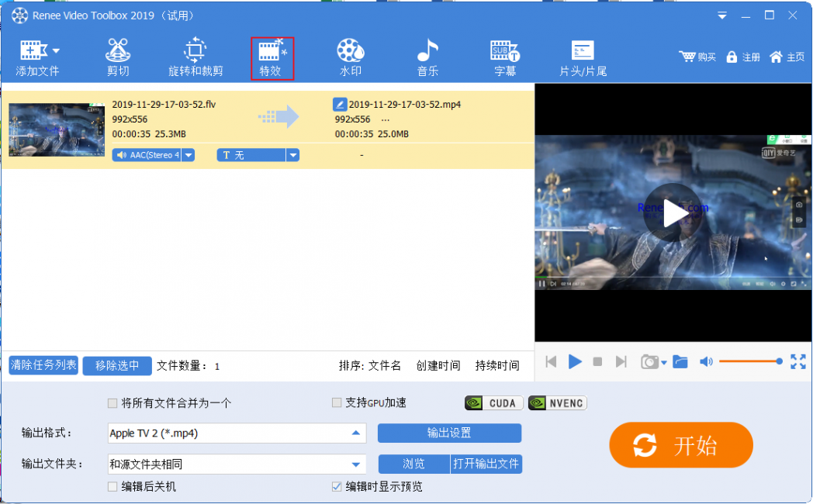
Task: Click the 浏览 browse button
Action: [x=413, y=464]
